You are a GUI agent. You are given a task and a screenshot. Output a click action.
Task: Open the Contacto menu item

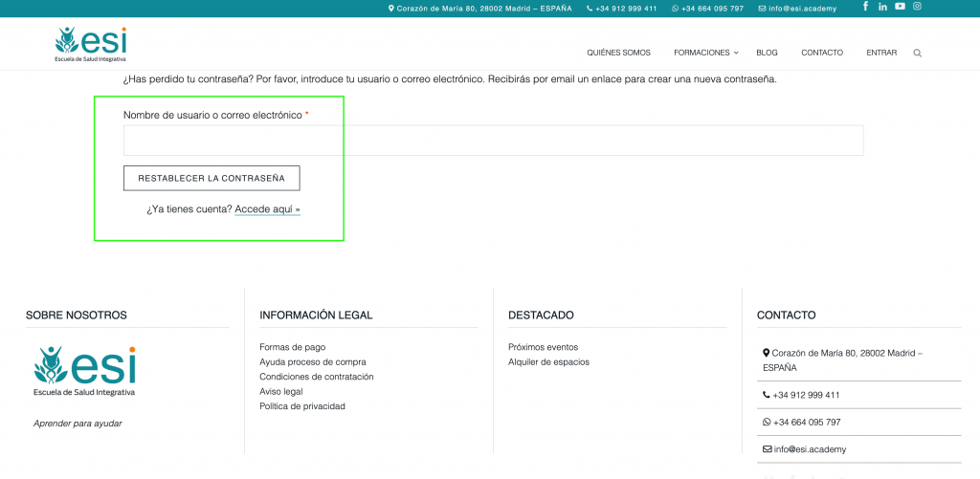[x=822, y=53]
